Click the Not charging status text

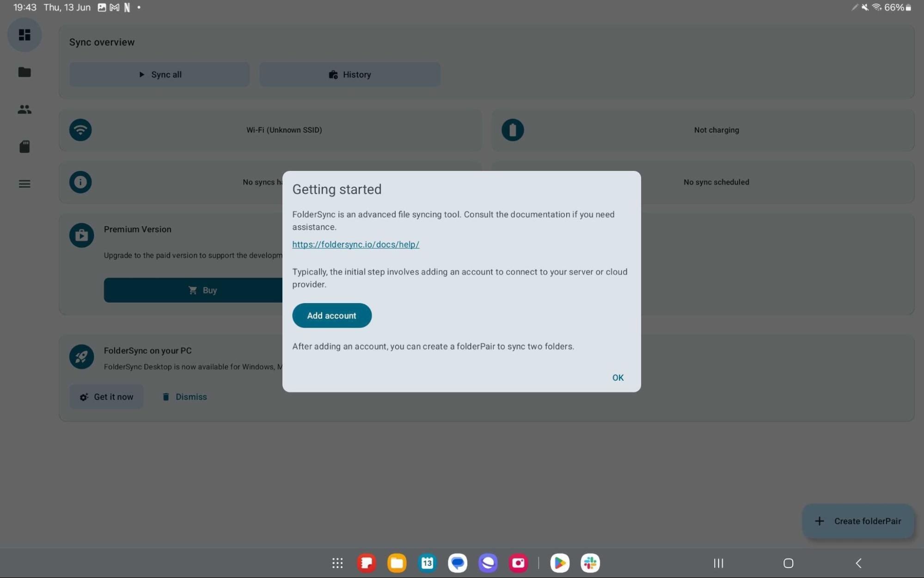716,130
